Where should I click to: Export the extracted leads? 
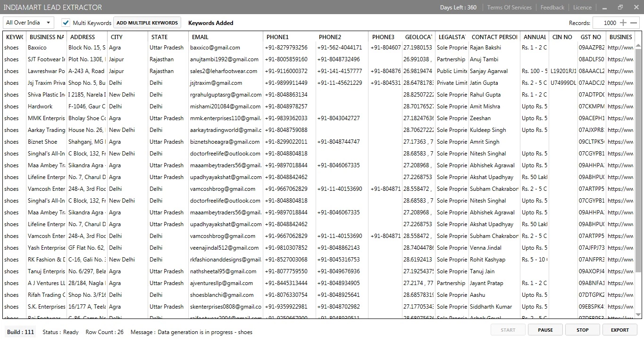(x=620, y=330)
